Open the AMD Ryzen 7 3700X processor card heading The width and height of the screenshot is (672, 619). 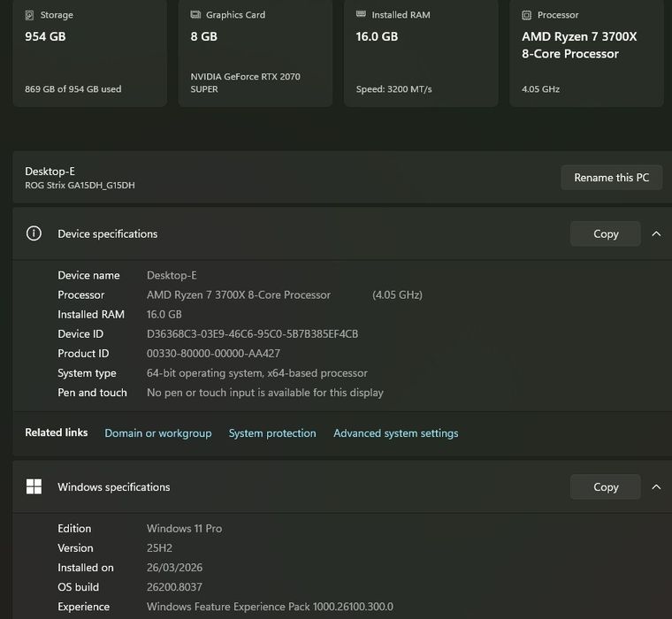pos(579,45)
